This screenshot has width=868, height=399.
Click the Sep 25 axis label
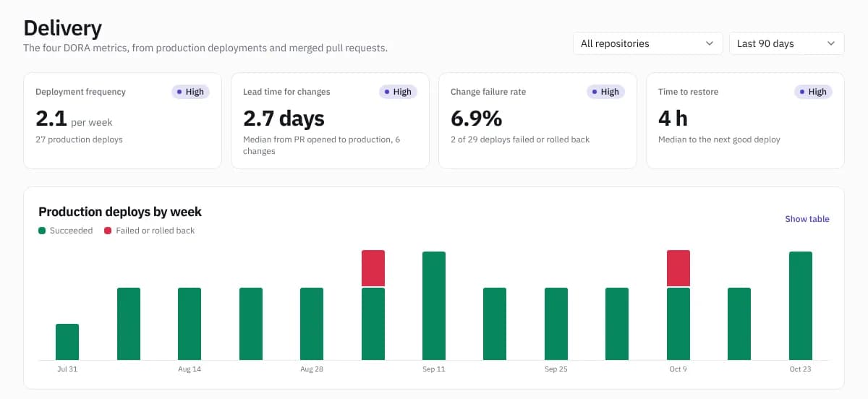click(556, 369)
